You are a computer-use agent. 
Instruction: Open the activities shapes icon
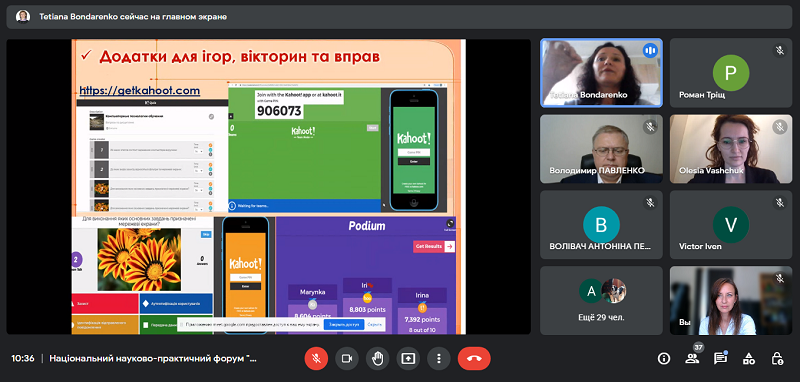(x=748, y=359)
